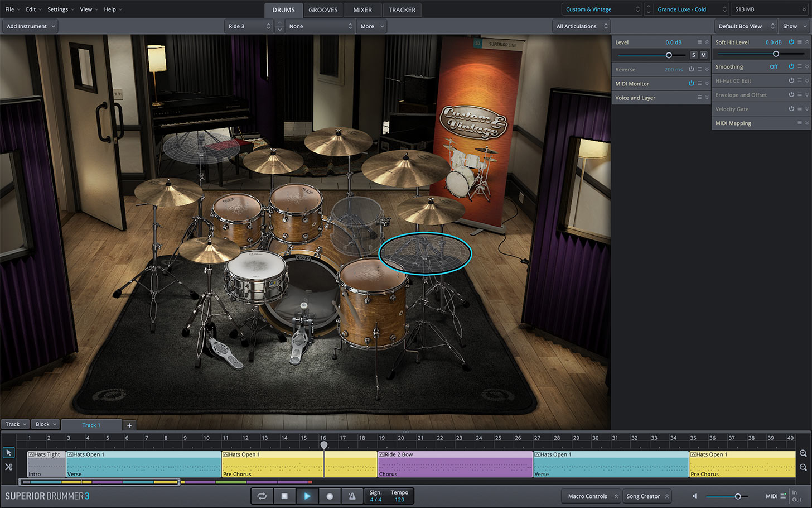Viewport: 812px width, 508px height.
Task: Switch to the Tracker tab
Action: [402, 10]
